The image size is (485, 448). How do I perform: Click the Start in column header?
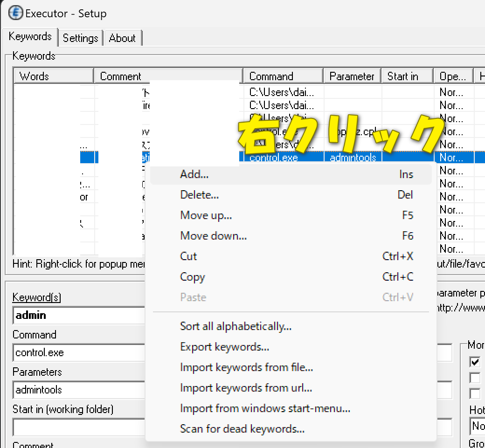click(407, 76)
